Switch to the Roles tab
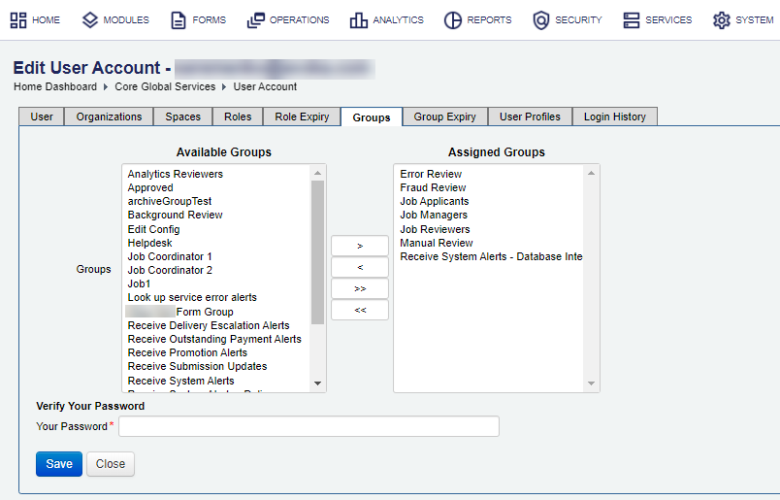 pos(238,116)
